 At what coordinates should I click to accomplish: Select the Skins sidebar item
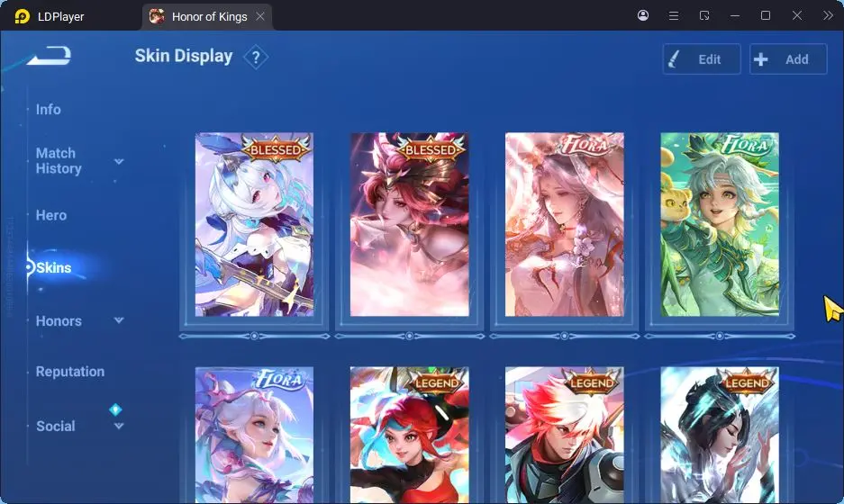[x=53, y=267]
